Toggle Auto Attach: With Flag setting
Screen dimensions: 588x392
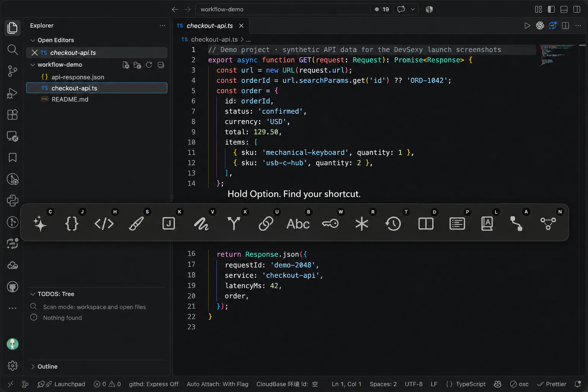217,384
